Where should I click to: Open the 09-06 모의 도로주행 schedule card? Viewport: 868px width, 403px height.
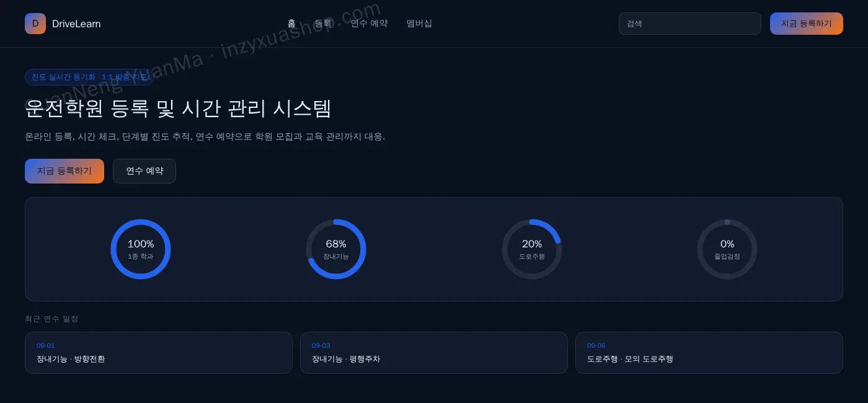[x=709, y=353]
